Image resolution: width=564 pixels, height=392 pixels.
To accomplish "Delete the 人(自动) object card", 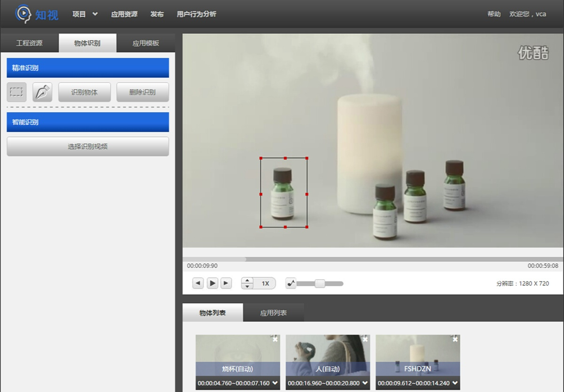I will [x=365, y=339].
